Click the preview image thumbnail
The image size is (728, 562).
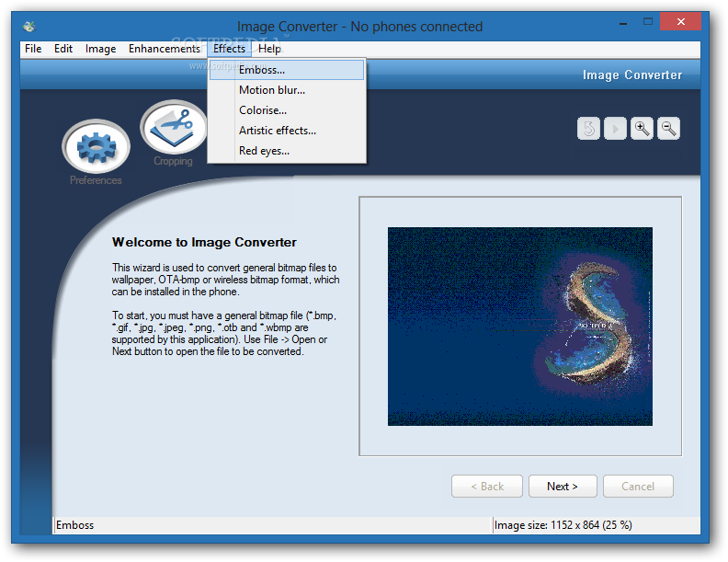point(520,326)
